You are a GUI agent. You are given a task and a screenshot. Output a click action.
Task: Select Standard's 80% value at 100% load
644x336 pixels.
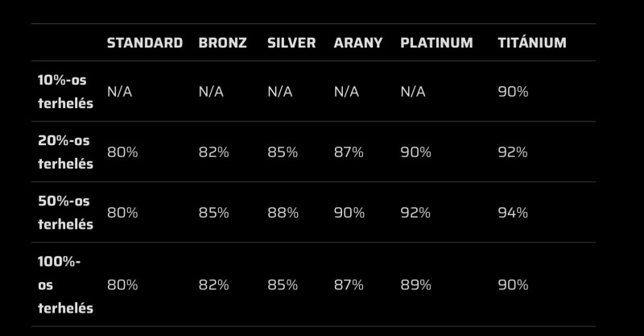(x=122, y=285)
